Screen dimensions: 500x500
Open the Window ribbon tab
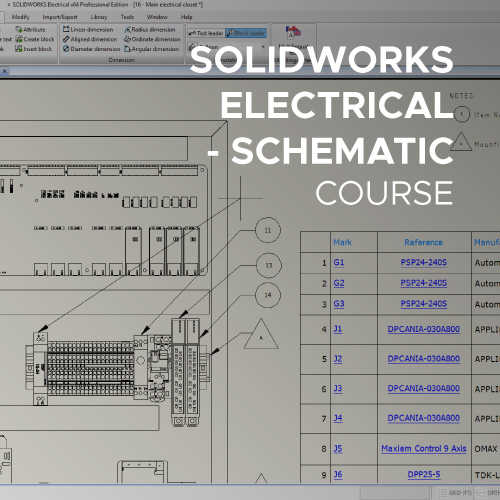(157, 17)
